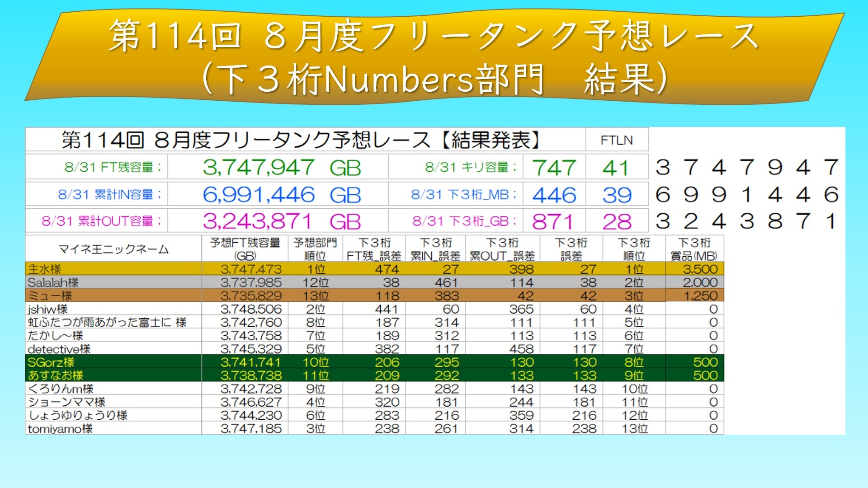Select the tomiyamo様 last row name
Image resolution: width=868 pixels, height=488 pixels.
click(60, 429)
